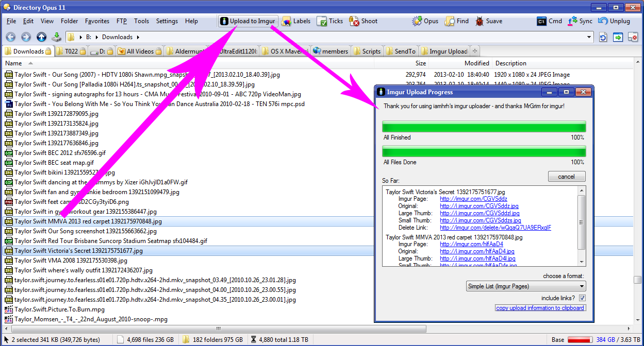Image resolution: width=644 pixels, height=346 pixels.
Task: Click the drive download icon beside Up
Action: [56, 37]
